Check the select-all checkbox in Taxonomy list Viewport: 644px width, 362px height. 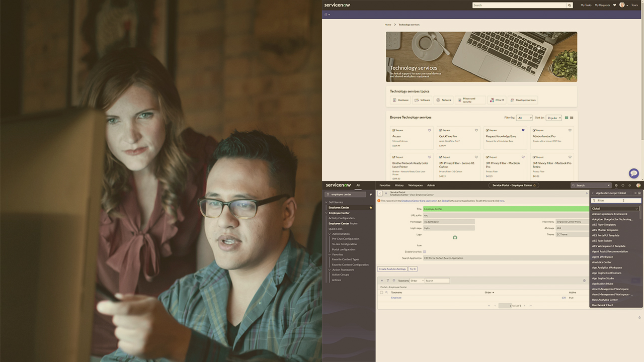pyautogui.click(x=381, y=292)
